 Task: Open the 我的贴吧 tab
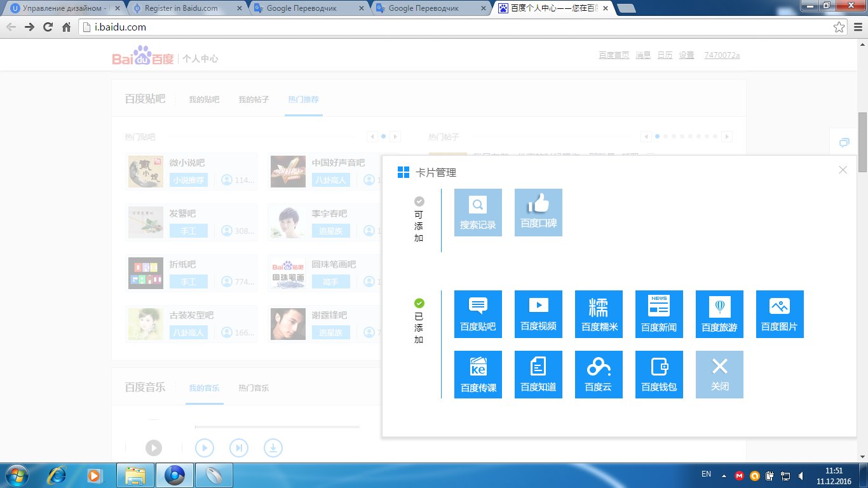[x=204, y=100]
